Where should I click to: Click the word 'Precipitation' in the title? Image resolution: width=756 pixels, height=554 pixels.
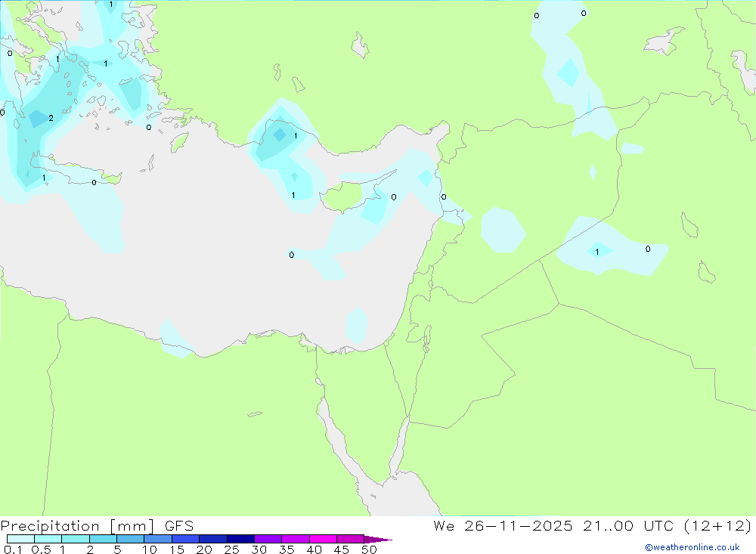[x=50, y=526]
